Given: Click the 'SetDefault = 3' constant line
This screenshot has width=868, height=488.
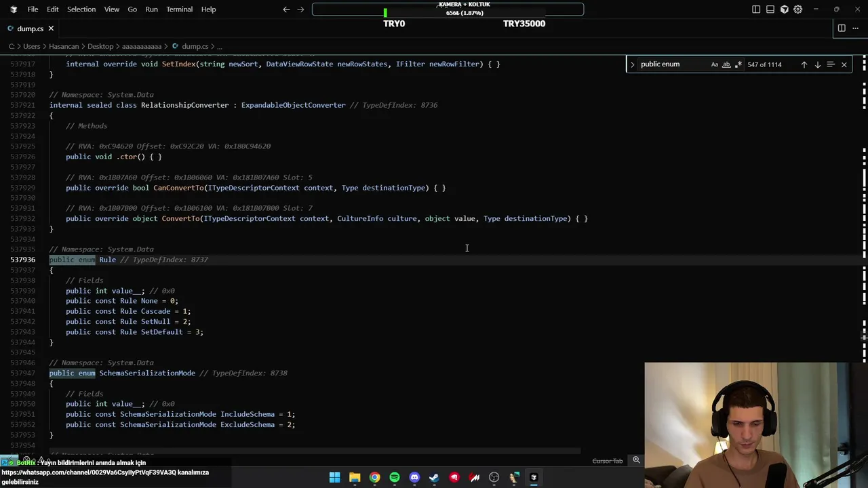Looking at the screenshot, I should pyautogui.click(x=134, y=332).
